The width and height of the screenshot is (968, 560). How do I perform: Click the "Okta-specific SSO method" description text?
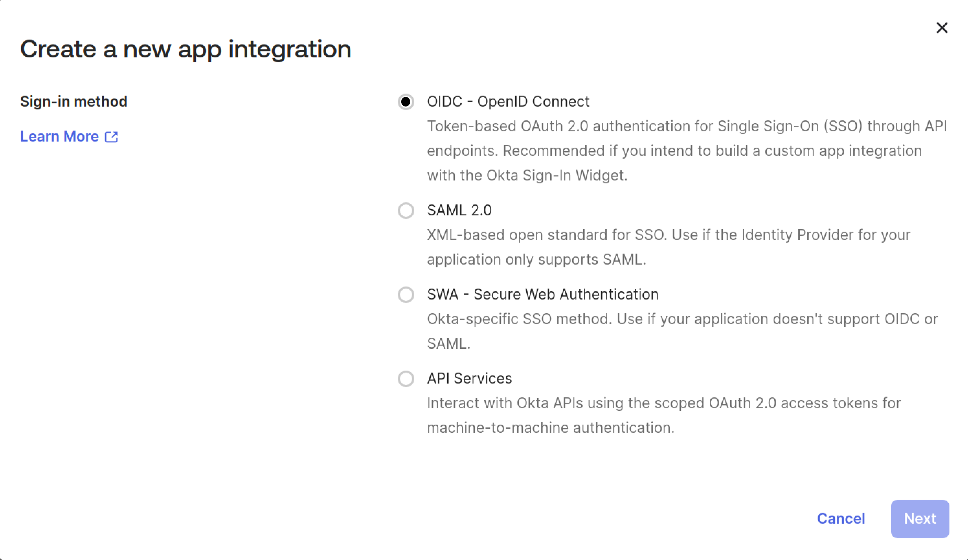click(519, 319)
